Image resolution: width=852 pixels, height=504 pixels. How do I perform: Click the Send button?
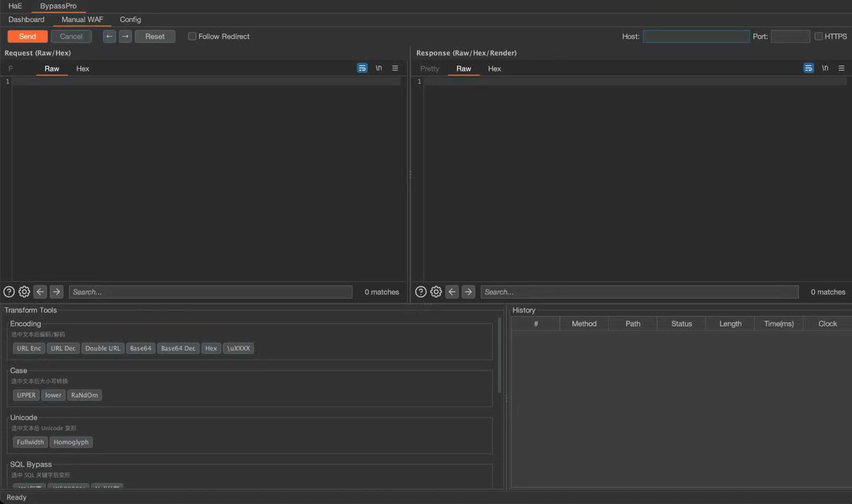(x=28, y=36)
